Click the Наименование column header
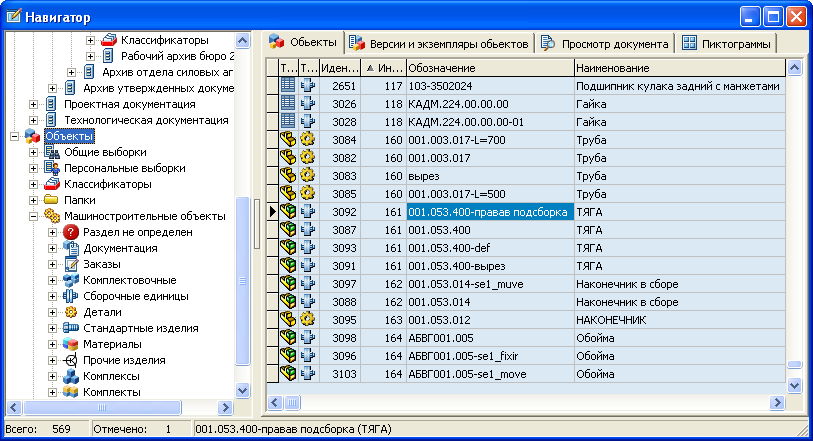 (x=678, y=67)
